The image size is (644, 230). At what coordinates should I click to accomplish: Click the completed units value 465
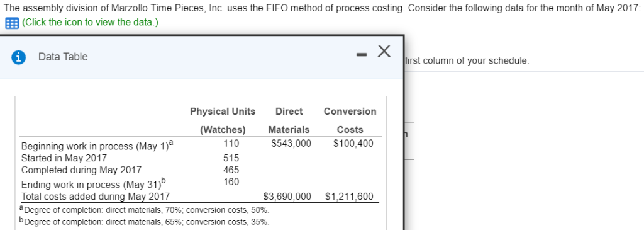pos(231,170)
